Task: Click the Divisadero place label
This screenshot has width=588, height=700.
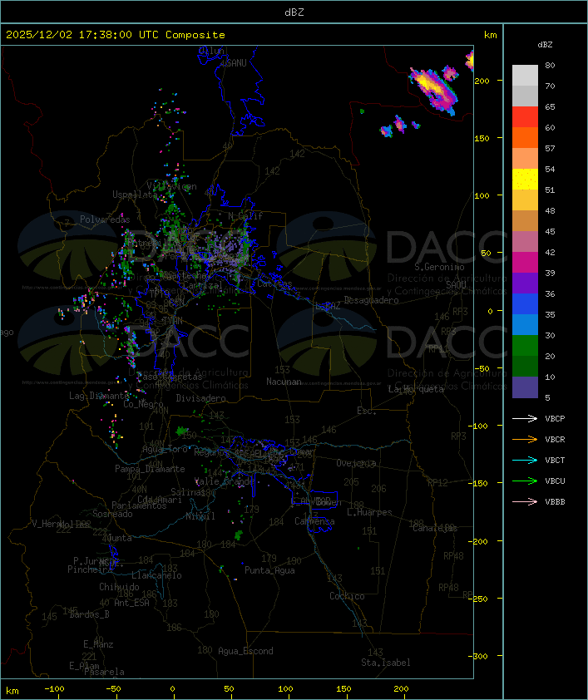Action: [x=200, y=397]
